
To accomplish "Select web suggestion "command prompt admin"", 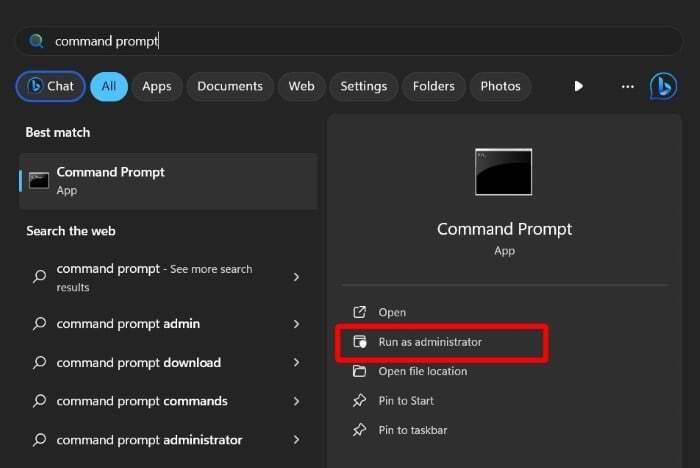I will [x=128, y=324].
